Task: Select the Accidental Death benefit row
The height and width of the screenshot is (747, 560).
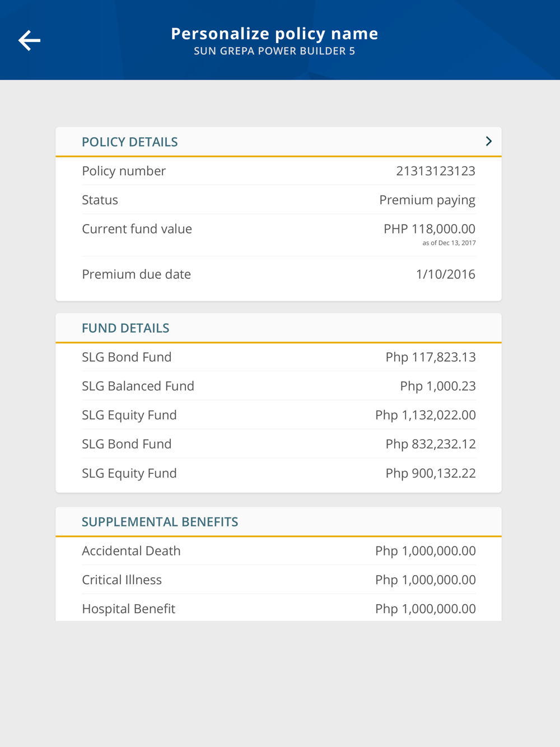Action: [278, 551]
